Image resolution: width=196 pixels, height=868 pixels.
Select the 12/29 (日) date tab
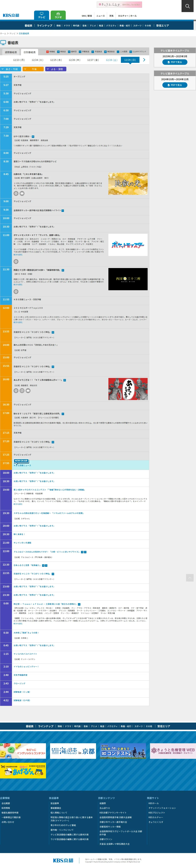[130, 60]
